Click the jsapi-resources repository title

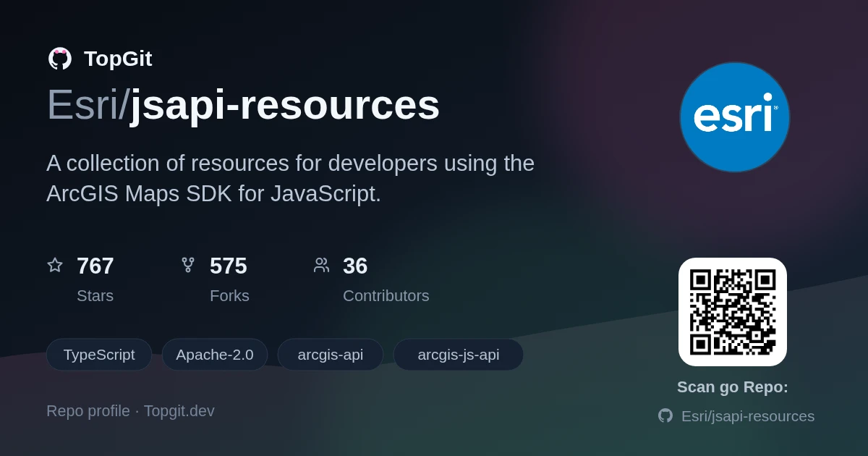click(284, 105)
